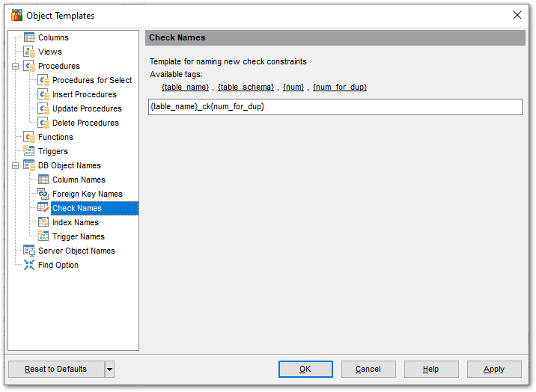Click the check name template field
The height and width of the screenshot is (392, 536).
click(335, 107)
